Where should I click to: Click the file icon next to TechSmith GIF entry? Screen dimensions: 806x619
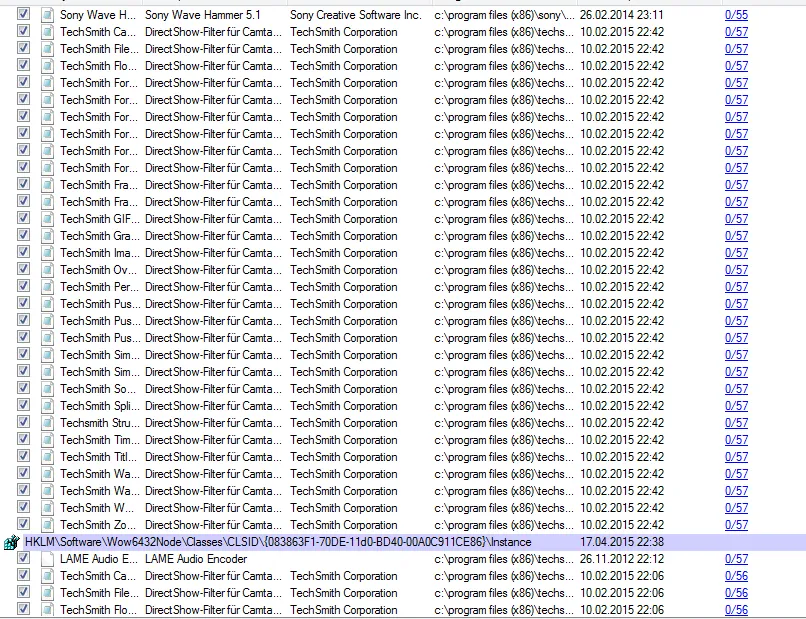tap(47, 219)
